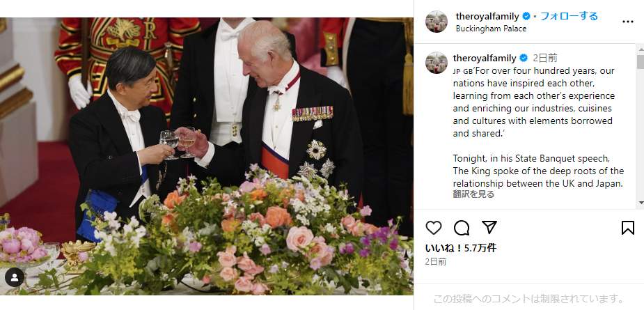This screenshot has width=644, height=310.
Task: Follow the account via フォローする
Action: pyautogui.click(x=568, y=16)
